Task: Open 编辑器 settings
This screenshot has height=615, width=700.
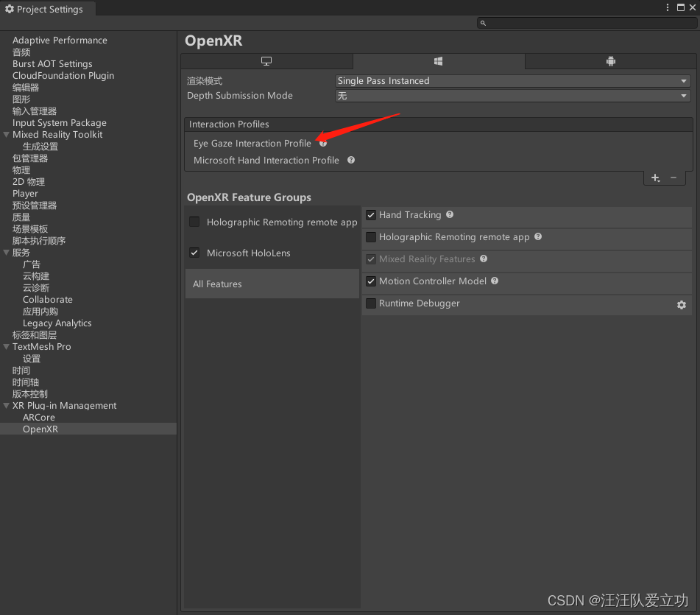Action: (26, 88)
